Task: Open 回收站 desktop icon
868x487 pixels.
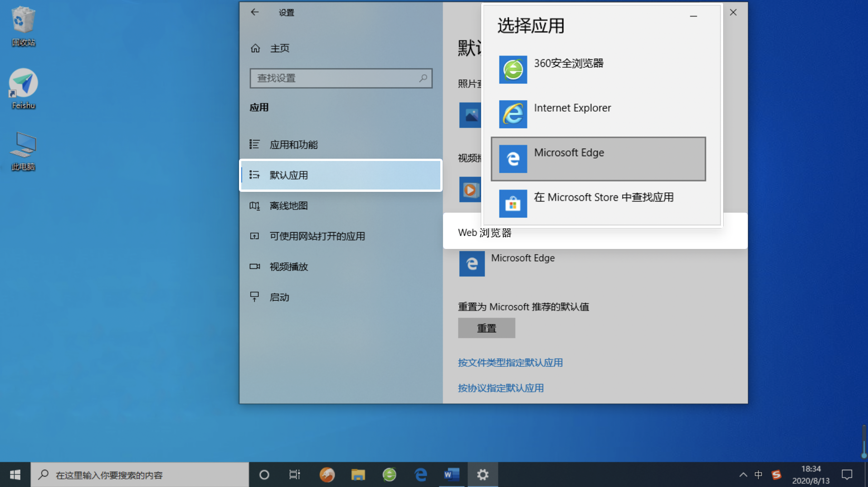Action: [23, 26]
